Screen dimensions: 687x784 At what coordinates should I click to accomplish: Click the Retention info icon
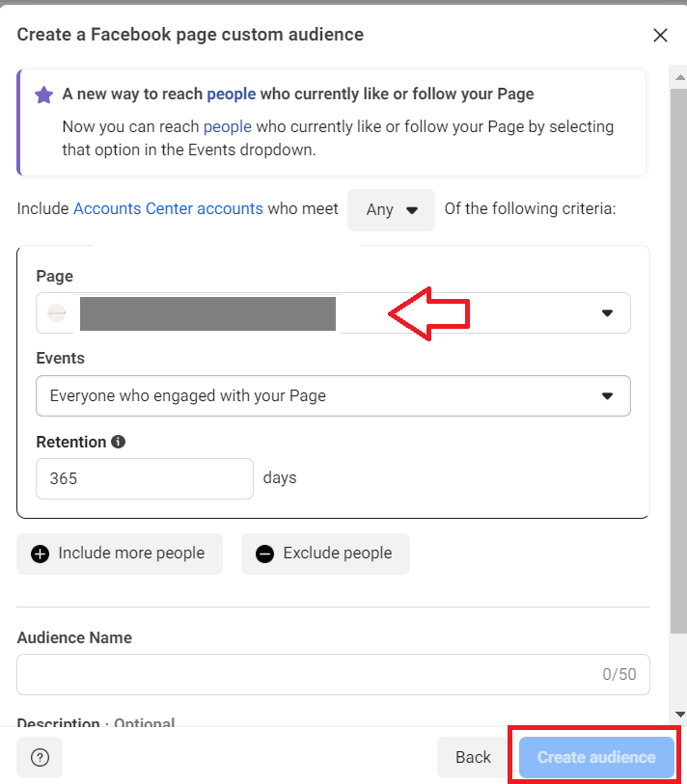(118, 442)
